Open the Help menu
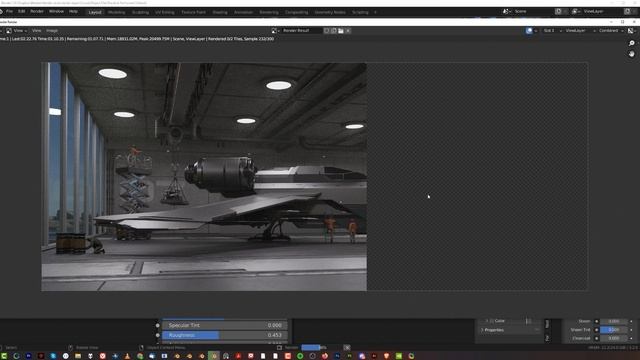The image size is (640, 360). [x=73, y=11]
